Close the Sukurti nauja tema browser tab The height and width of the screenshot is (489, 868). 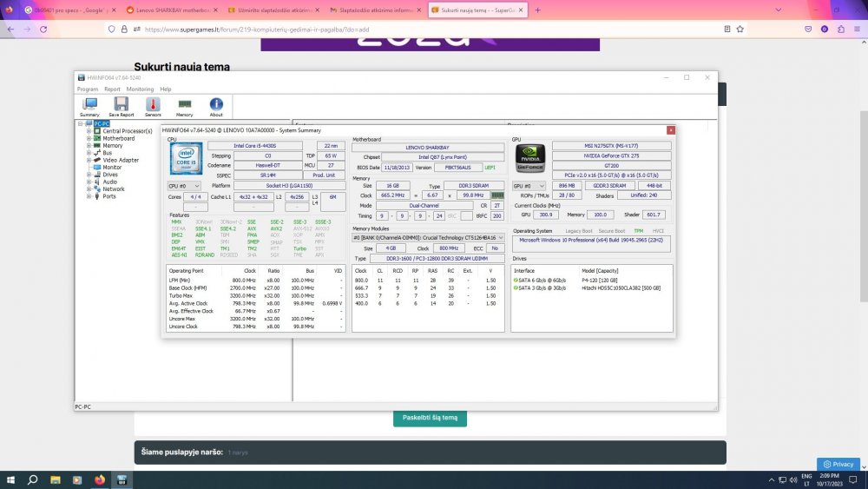(x=521, y=10)
